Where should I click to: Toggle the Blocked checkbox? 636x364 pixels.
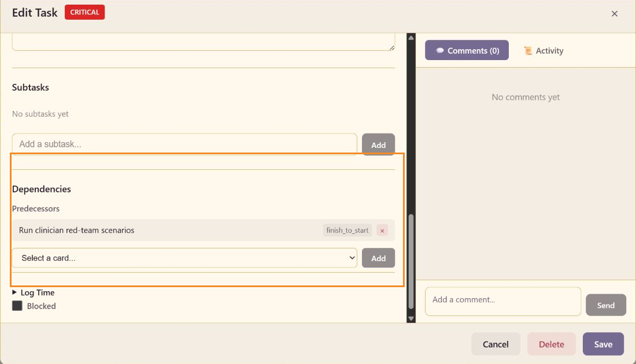coord(17,306)
